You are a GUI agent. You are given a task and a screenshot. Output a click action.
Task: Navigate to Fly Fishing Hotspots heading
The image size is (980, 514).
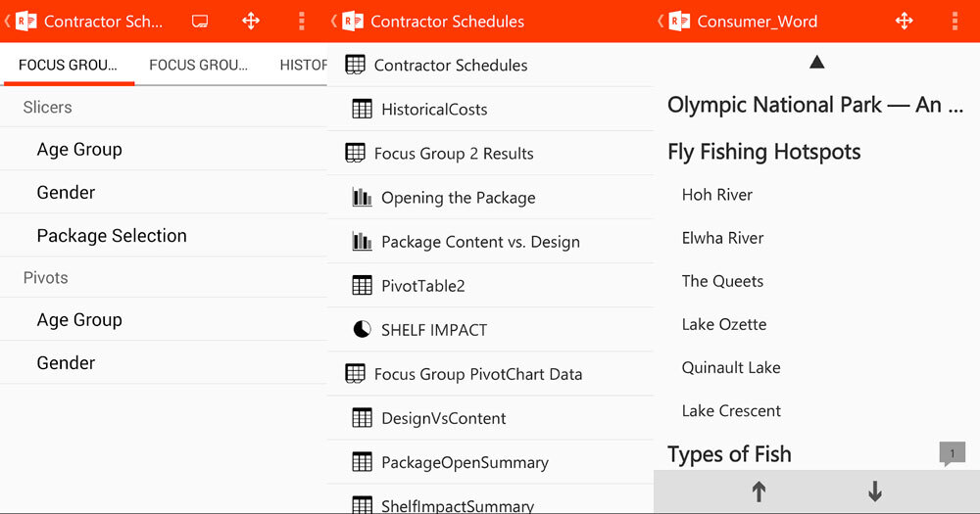coord(763,152)
